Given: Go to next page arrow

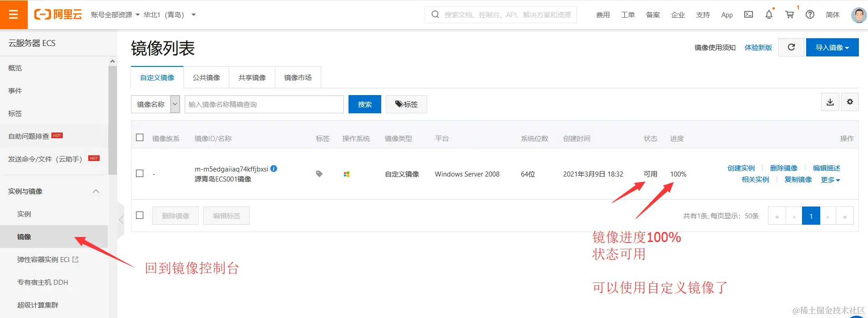Looking at the screenshot, I should click(x=828, y=216).
